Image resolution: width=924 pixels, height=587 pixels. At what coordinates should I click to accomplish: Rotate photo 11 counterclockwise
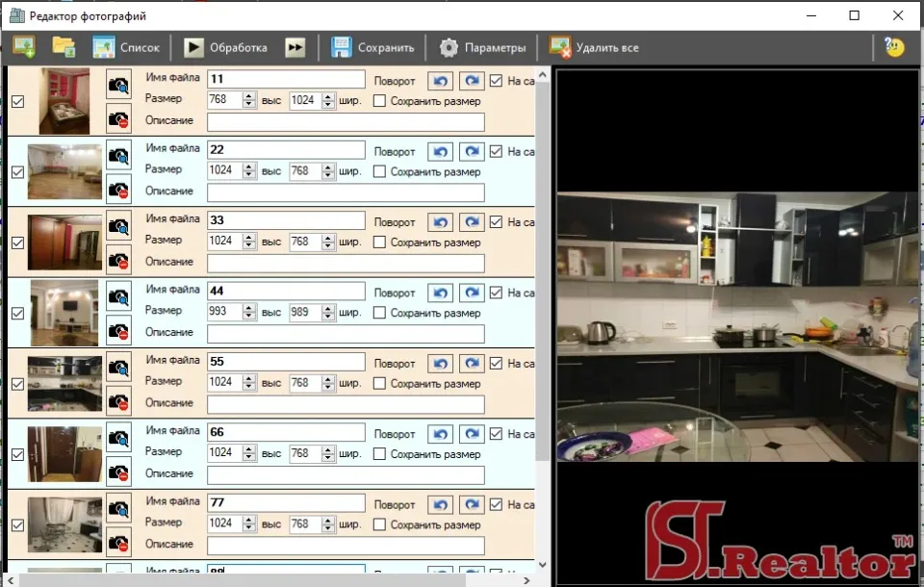440,81
